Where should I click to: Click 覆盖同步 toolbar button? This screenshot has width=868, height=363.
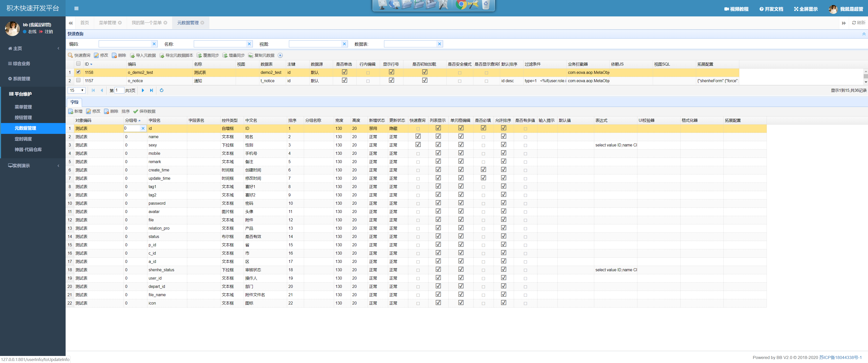(x=208, y=55)
